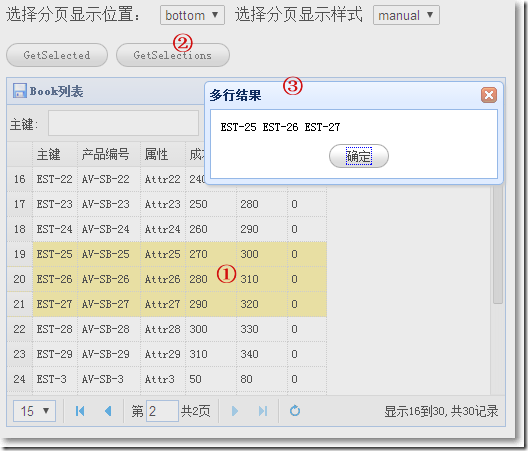Click the Book列表 panel title
528x451 pixels.
coord(56,91)
